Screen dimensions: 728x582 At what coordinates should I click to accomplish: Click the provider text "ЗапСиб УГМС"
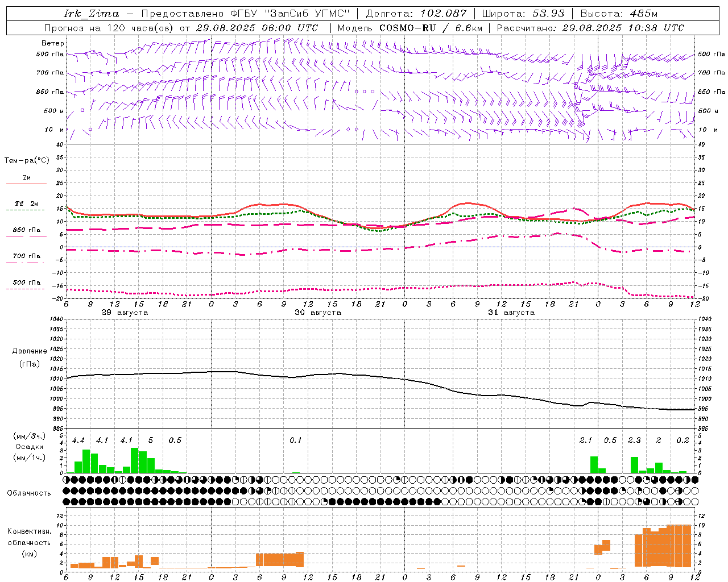click(x=307, y=14)
